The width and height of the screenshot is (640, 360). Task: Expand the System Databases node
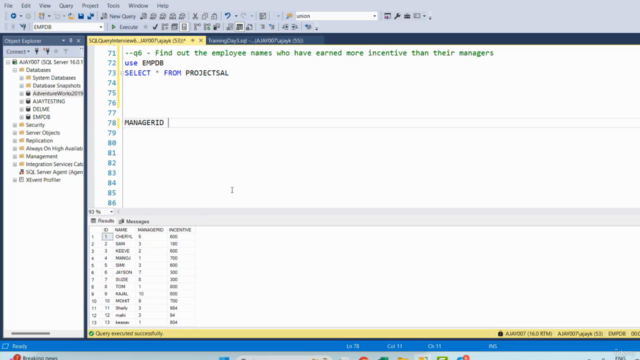click(x=21, y=78)
